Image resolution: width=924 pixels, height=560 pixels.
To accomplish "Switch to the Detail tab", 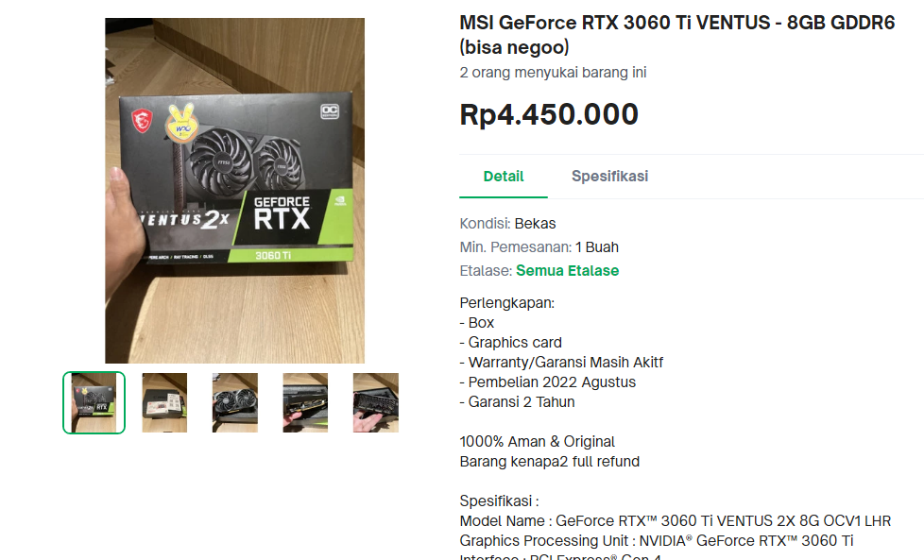I will tap(504, 176).
